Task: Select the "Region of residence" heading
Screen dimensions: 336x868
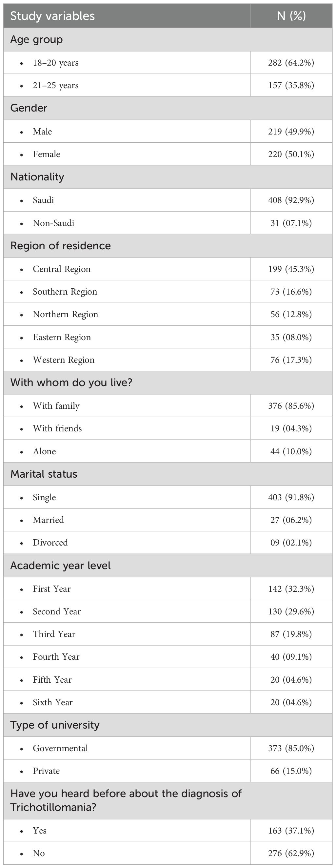Action: click(x=61, y=246)
